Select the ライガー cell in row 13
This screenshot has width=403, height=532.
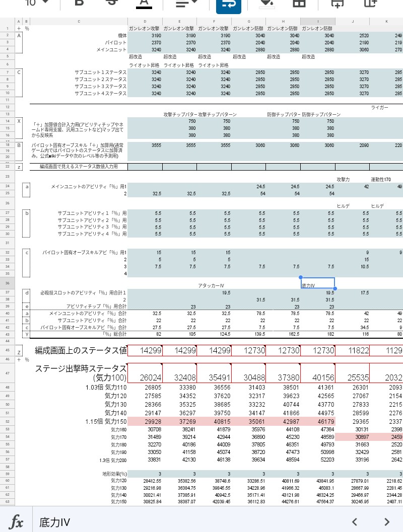pyautogui.click(x=380, y=107)
